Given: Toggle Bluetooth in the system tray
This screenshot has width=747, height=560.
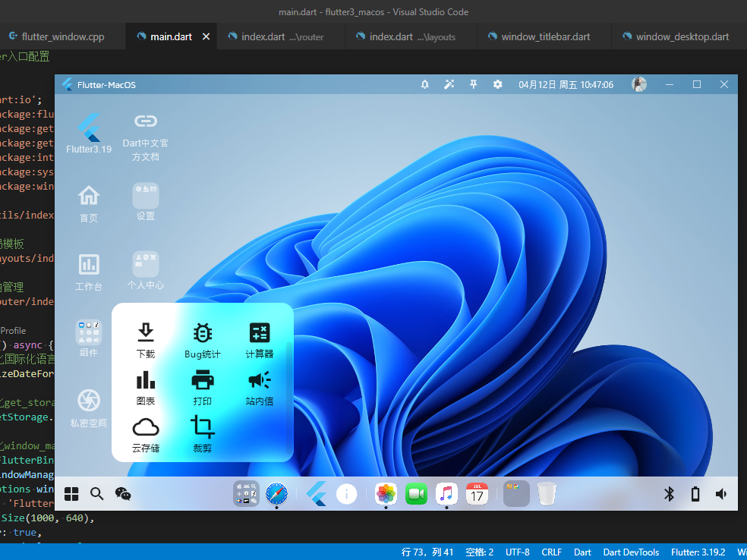Looking at the screenshot, I should pos(669,494).
